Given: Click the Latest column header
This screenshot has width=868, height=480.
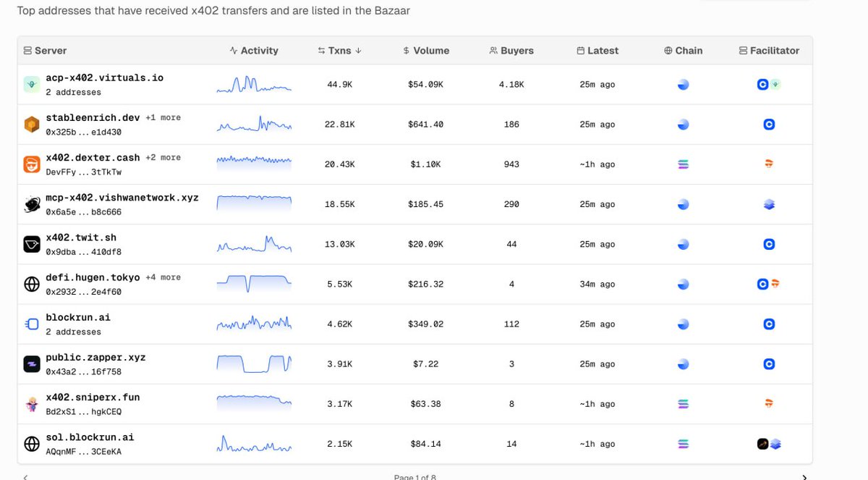Looking at the screenshot, I should coord(597,51).
